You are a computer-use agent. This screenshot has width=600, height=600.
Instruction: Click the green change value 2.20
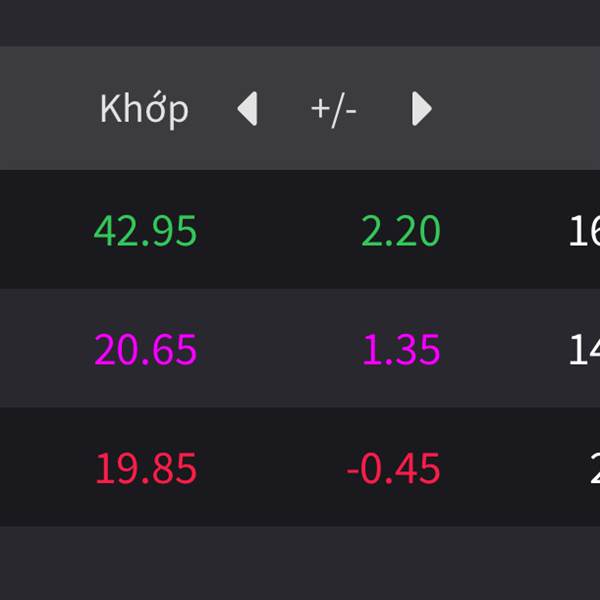(x=400, y=231)
